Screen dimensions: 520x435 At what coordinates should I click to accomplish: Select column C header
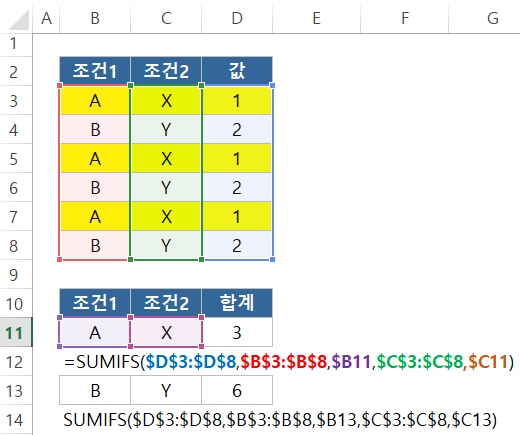166,18
